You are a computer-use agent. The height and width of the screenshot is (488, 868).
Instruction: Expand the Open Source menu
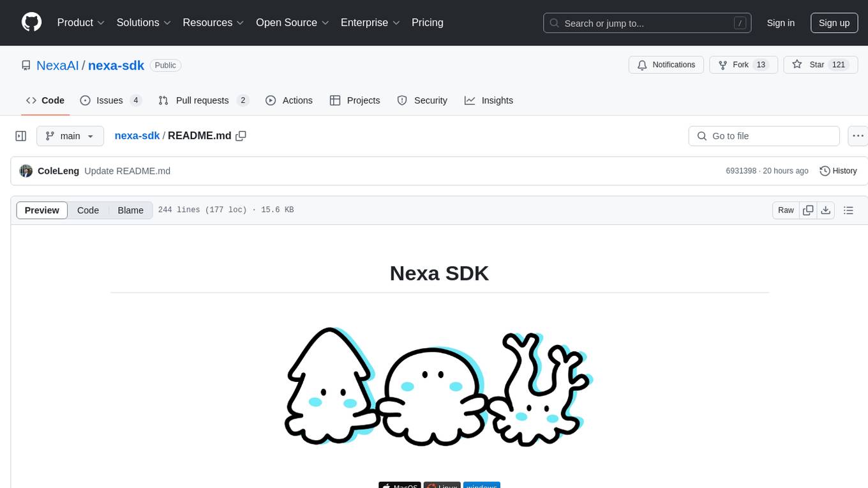click(x=292, y=22)
